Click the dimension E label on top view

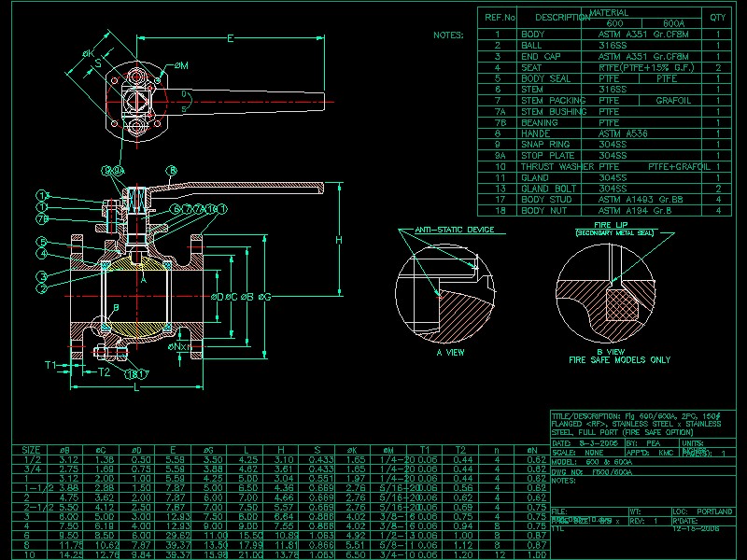pos(230,38)
